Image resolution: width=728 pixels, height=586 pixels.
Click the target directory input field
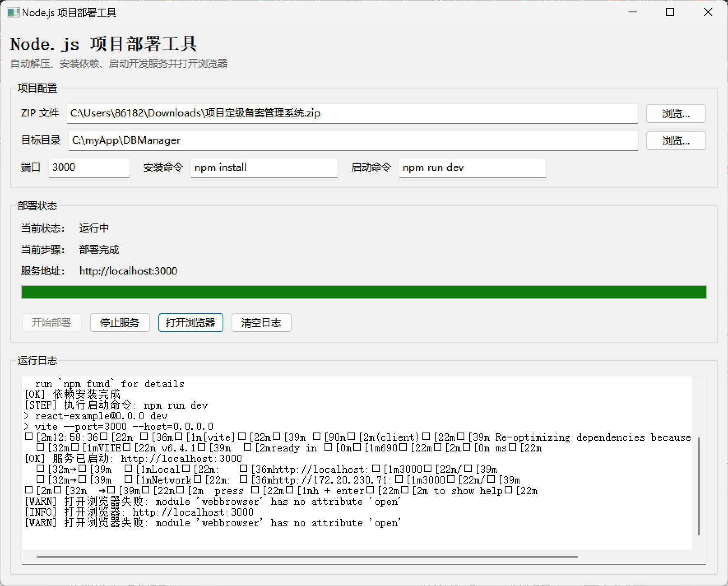(353, 140)
